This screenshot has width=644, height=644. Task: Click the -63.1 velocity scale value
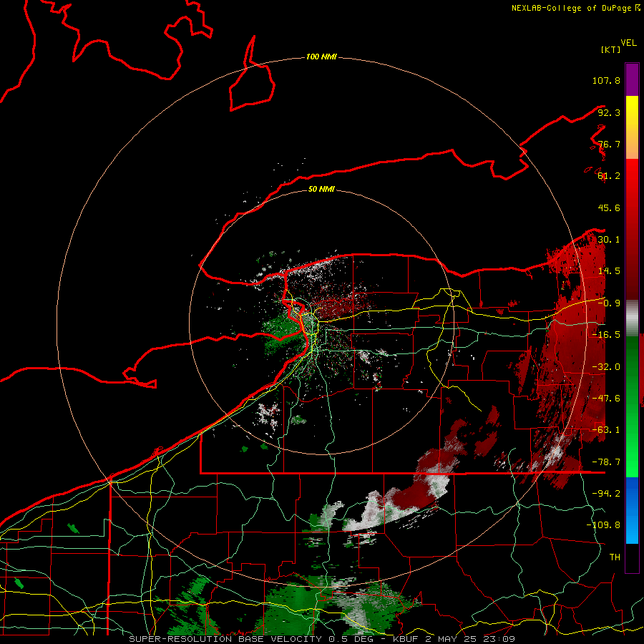click(606, 430)
